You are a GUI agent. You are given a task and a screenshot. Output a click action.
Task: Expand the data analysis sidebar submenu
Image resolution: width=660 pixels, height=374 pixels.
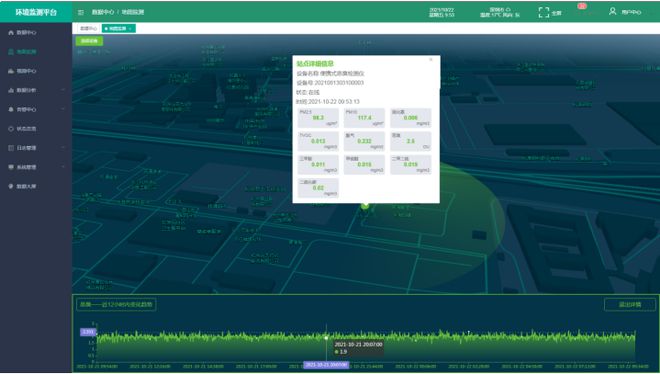point(63,90)
